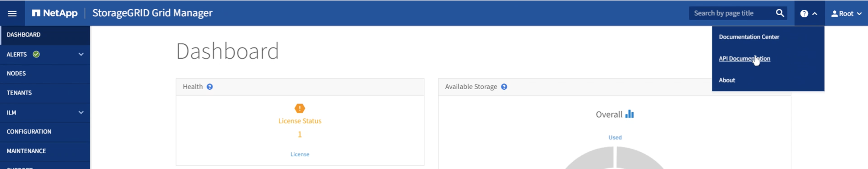Click the Overall bar chart icon

click(x=629, y=114)
